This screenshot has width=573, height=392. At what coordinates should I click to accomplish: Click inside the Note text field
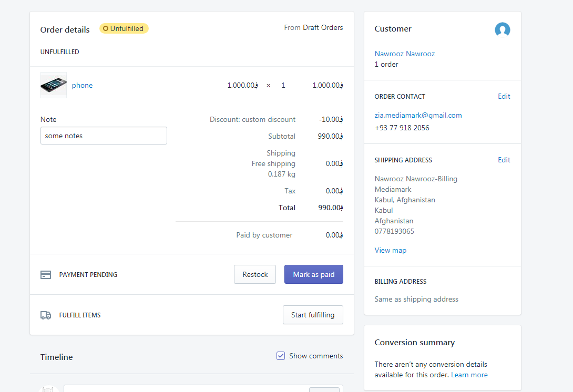click(x=103, y=136)
